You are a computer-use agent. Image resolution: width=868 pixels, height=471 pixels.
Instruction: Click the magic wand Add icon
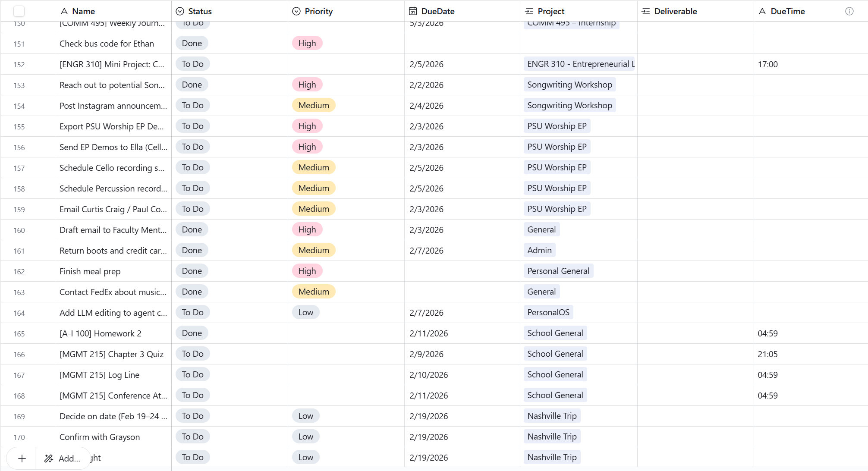(x=49, y=458)
